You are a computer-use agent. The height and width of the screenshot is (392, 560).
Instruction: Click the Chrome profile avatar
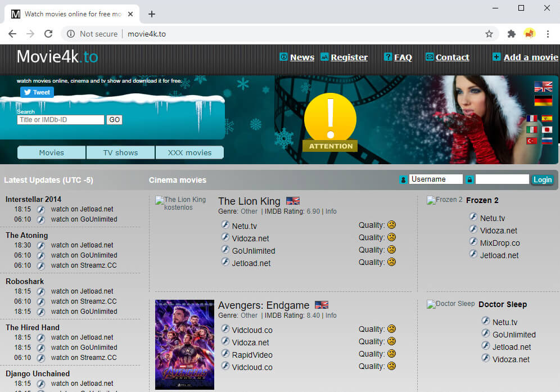(x=529, y=34)
